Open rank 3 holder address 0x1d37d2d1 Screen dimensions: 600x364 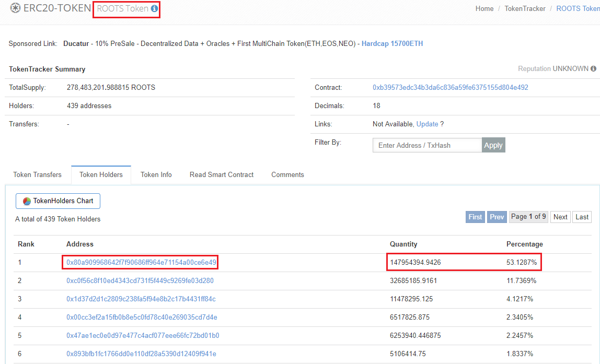coord(141,299)
